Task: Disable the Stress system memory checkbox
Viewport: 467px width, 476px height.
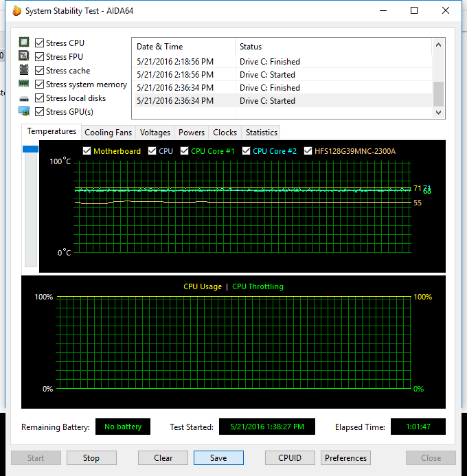Action: pos(39,84)
